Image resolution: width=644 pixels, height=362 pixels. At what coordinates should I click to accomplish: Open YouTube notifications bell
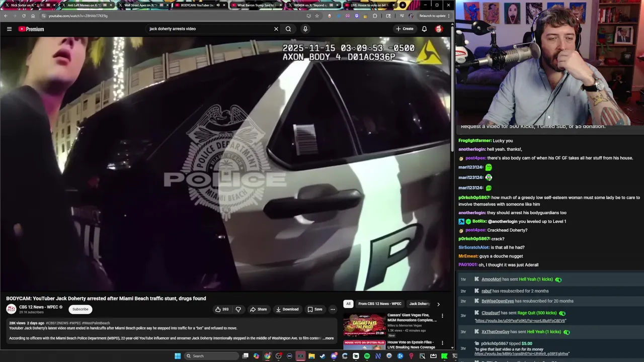click(x=424, y=29)
